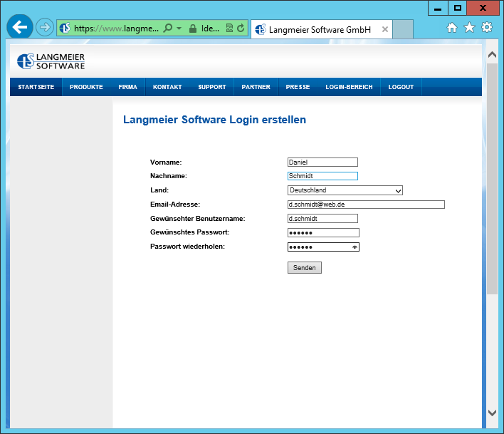The height and width of the screenshot is (434, 504).
Task: Open the LOGIN-BEREICH menu item
Action: 349,87
